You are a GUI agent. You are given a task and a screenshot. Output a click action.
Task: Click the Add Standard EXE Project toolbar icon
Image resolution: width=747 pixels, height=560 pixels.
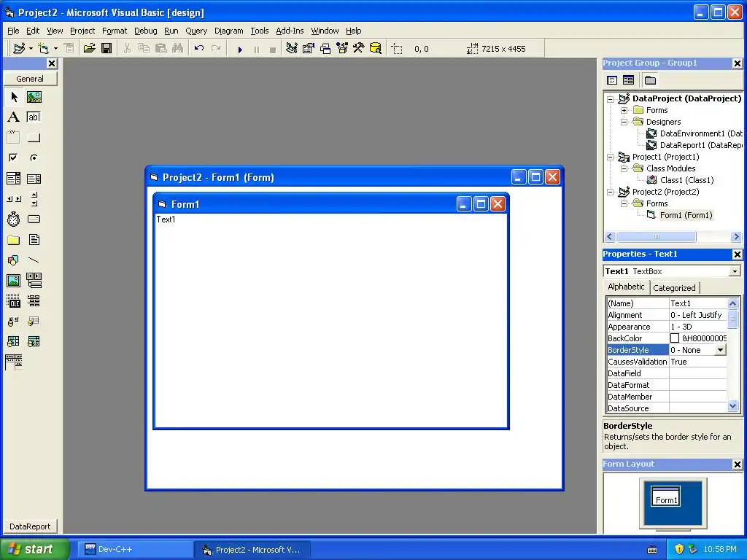point(19,49)
